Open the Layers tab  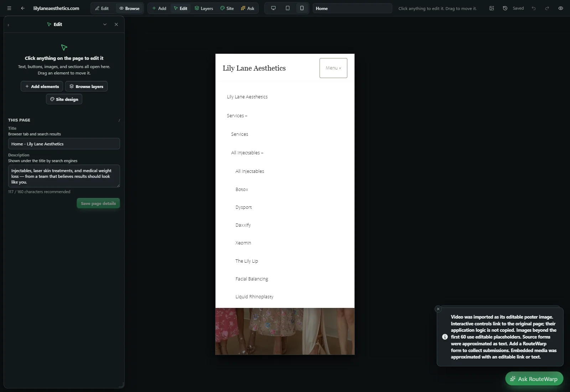(x=204, y=8)
